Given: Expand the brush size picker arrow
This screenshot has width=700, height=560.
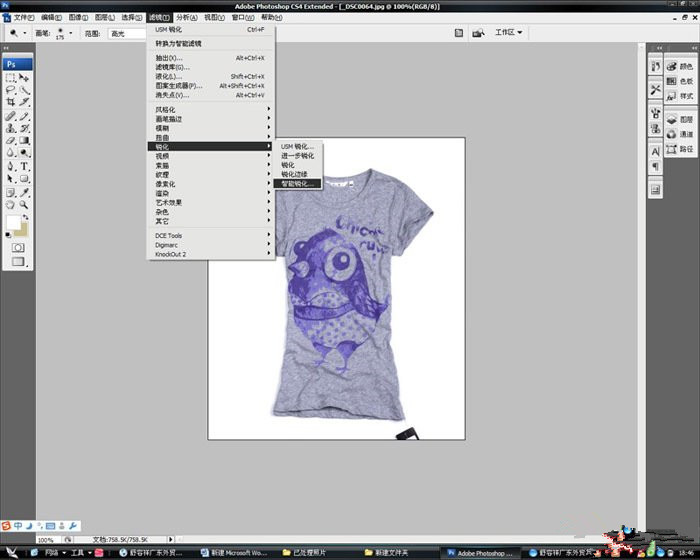Looking at the screenshot, I should coord(70,33).
